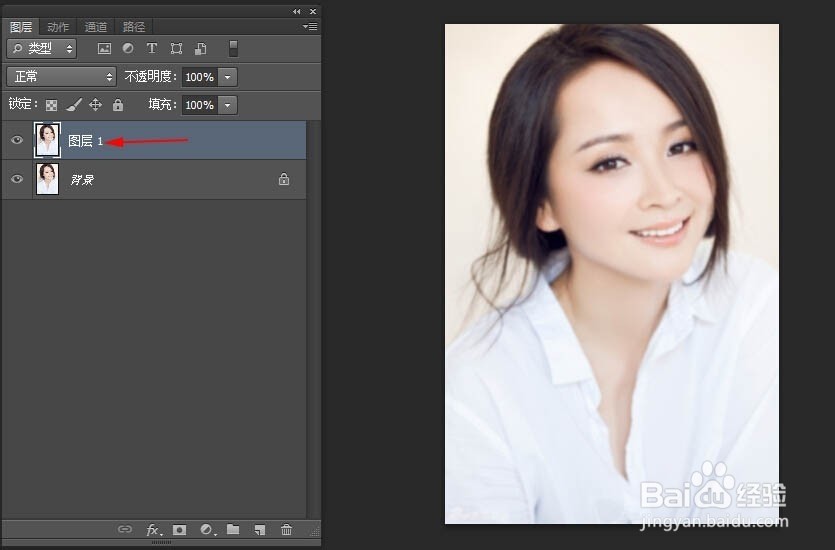Switch to the 路径 tab
Viewport: 835px width, 550px height.
coord(134,27)
